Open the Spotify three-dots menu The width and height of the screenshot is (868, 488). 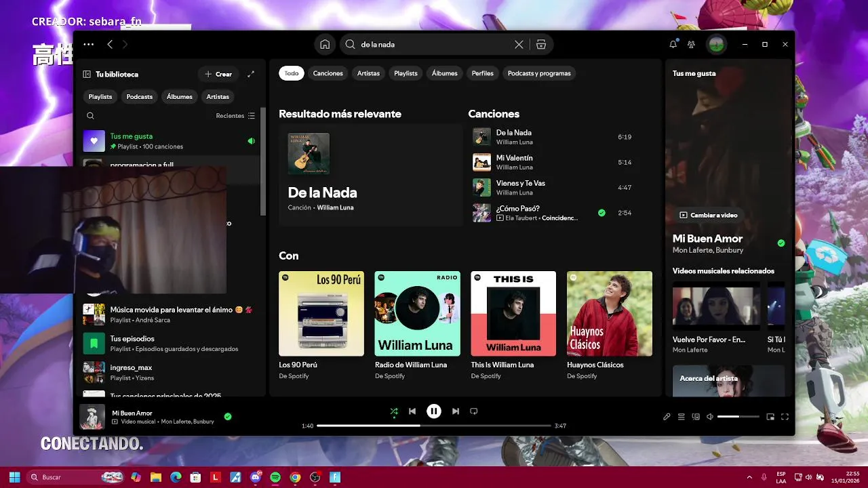[88, 44]
